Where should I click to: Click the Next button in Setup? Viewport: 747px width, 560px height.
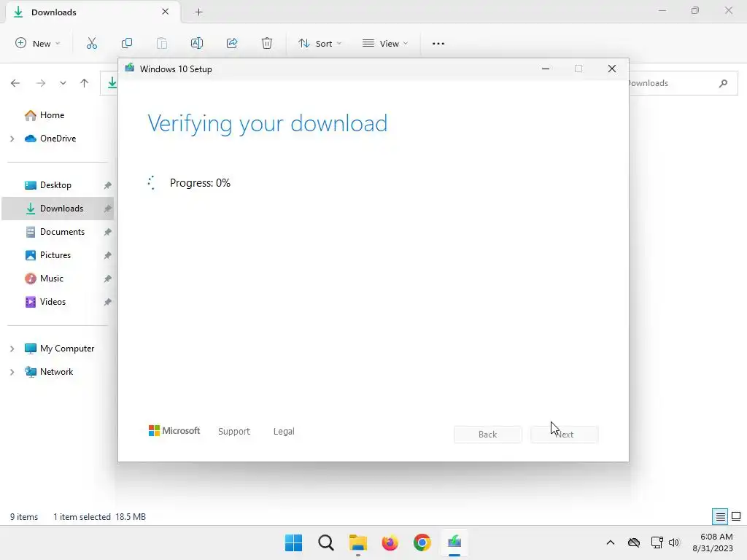(565, 435)
